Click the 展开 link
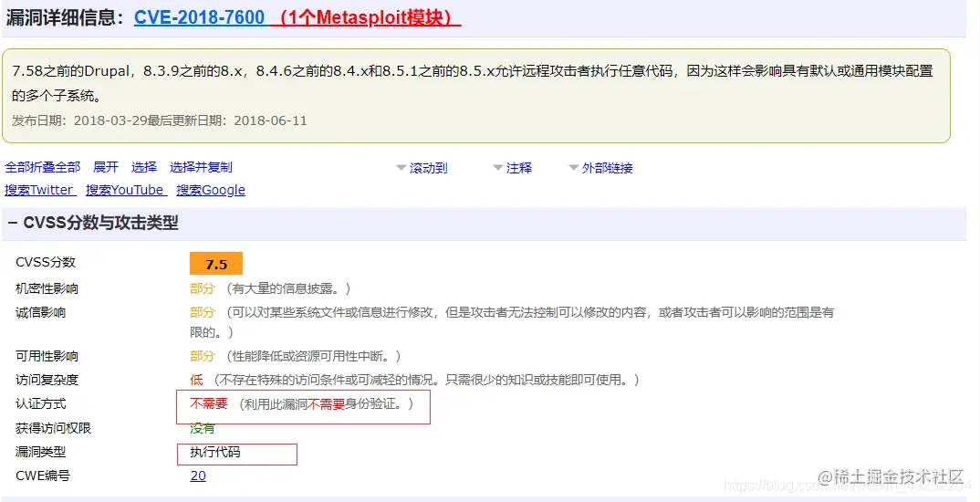Screen dimensions: 980x502 click(x=106, y=167)
